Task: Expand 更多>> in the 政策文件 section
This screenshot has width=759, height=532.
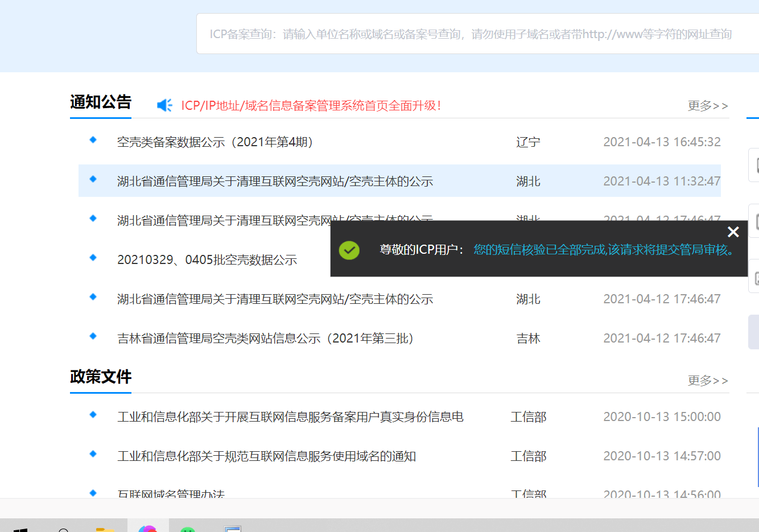Action: 707,381
